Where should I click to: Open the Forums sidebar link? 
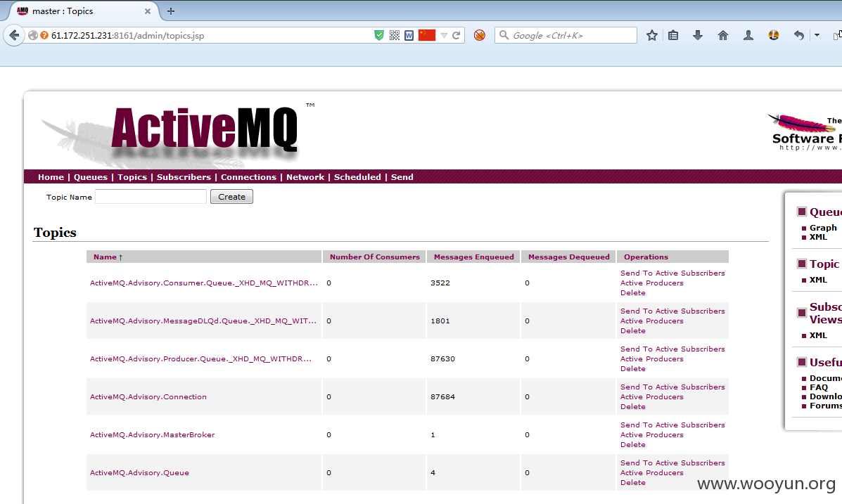pyautogui.click(x=825, y=406)
